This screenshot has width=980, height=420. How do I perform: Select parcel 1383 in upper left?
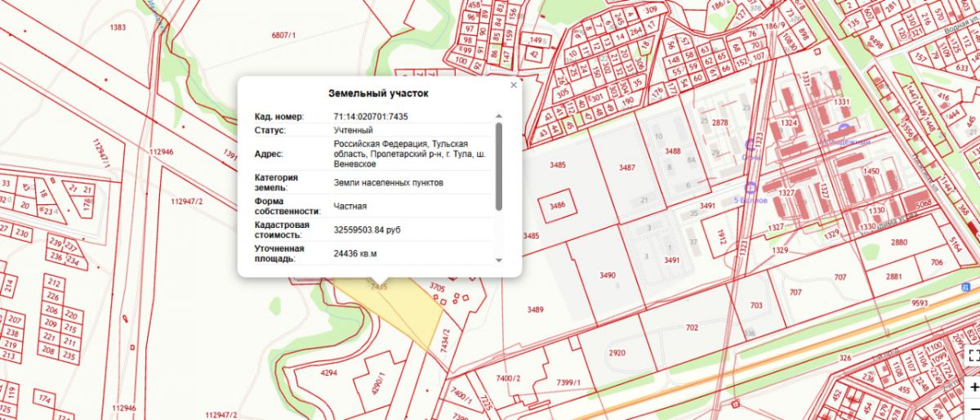(118, 28)
